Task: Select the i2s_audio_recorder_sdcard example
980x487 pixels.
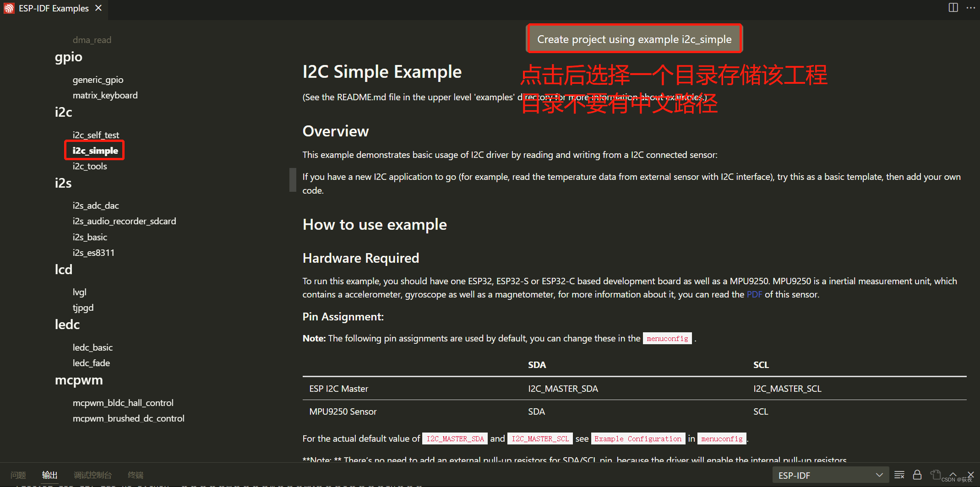Action: [x=124, y=221]
